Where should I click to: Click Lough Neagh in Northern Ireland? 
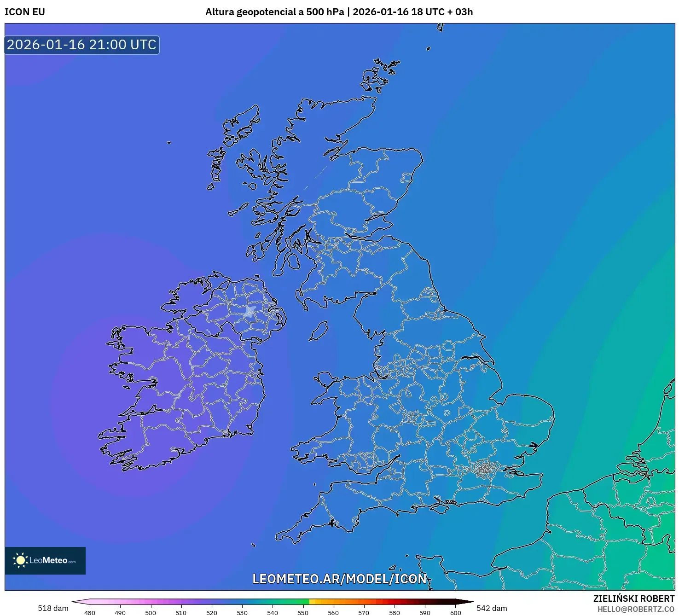tap(250, 312)
